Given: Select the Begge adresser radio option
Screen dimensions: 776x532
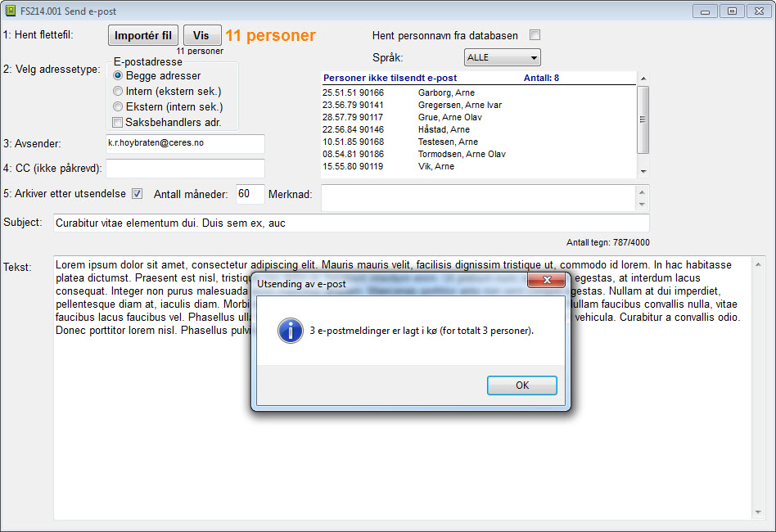Looking at the screenshot, I should [x=118, y=76].
